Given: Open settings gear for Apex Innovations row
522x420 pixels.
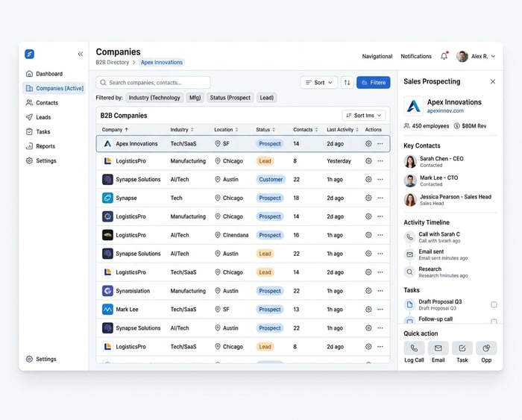Looking at the screenshot, I should pos(368,143).
